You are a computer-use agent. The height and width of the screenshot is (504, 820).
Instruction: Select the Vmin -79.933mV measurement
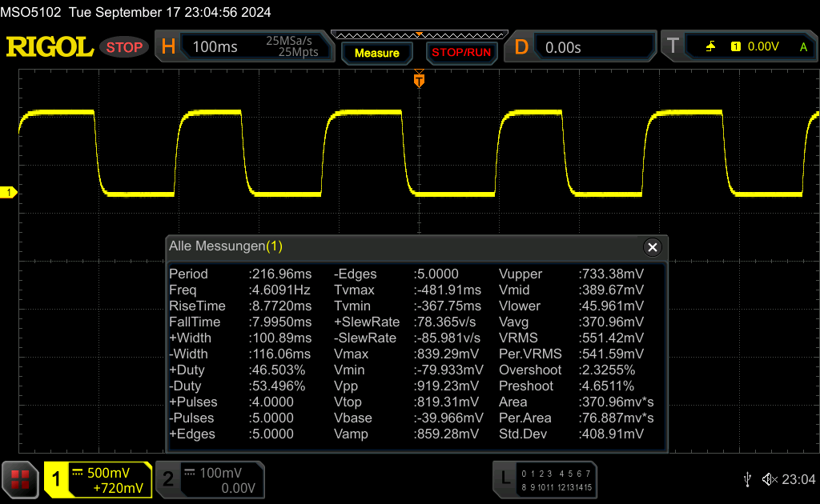point(408,370)
